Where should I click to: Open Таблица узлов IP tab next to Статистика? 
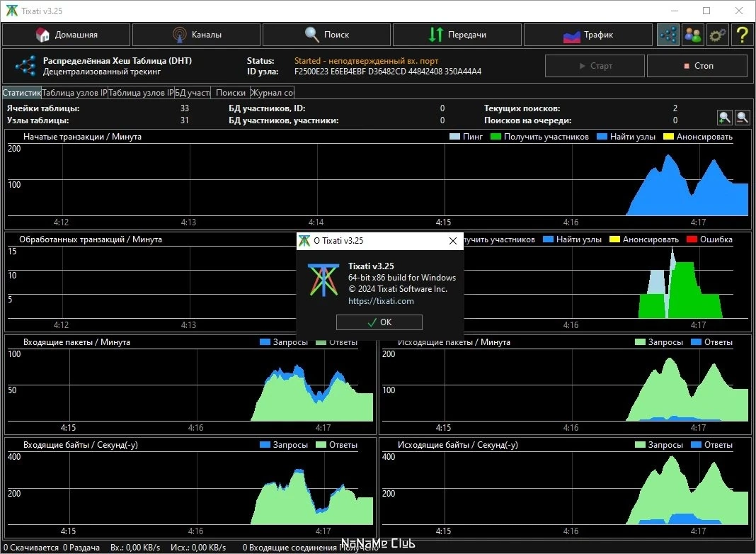tap(74, 93)
